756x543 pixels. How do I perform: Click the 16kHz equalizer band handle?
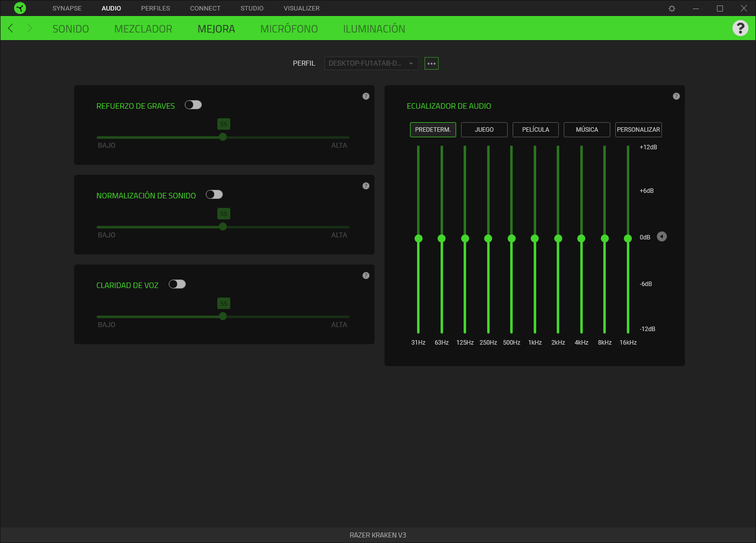point(628,238)
